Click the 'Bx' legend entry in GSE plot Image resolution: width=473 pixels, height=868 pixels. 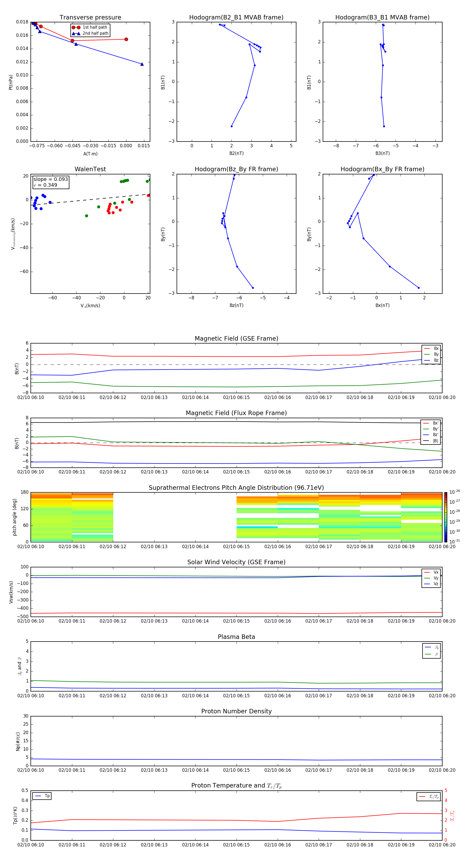click(x=431, y=349)
